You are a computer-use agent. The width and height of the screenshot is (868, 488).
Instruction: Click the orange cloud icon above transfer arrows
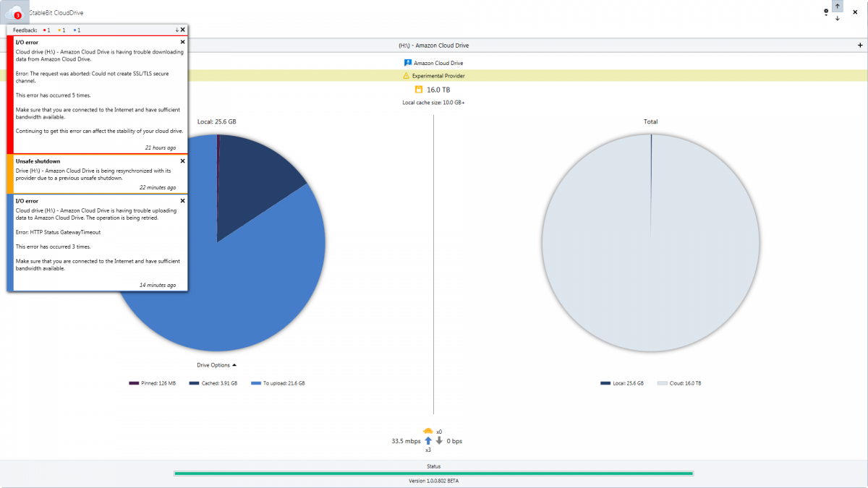click(427, 431)
